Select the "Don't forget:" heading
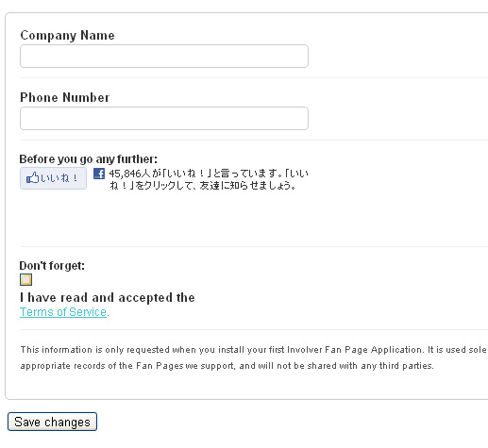488x448 pixels. [52, 266]
